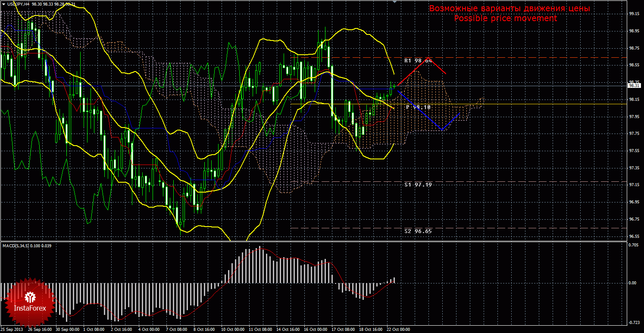Click the 18 Oct 16:00 time label

(371, 330)
